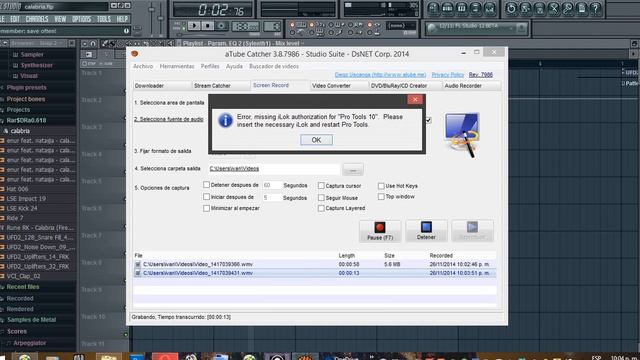The height and width of the screenshot is (360, 640).
Task: Open the Buscador de videos menu
Action: [274, 66]
